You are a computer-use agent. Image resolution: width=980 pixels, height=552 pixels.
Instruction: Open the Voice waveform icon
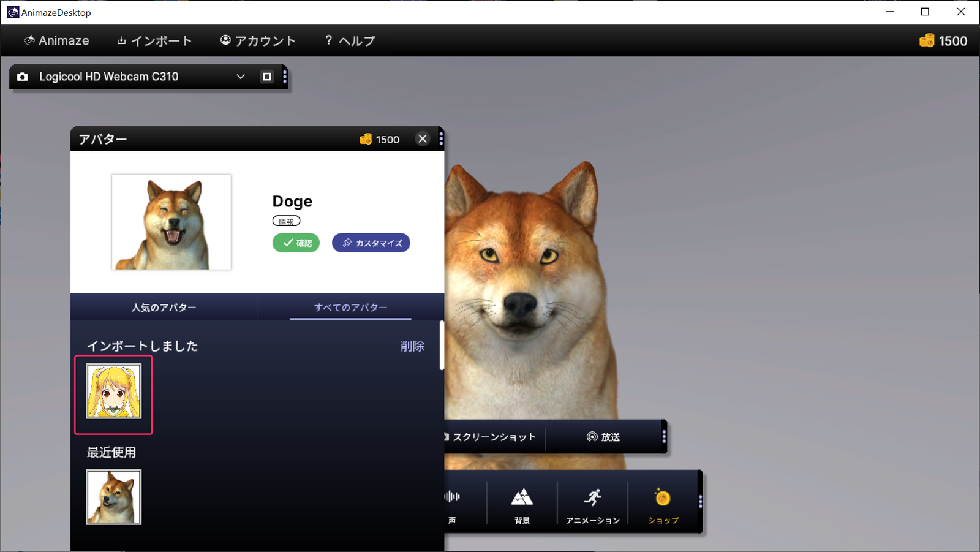[x=452, y=497]
